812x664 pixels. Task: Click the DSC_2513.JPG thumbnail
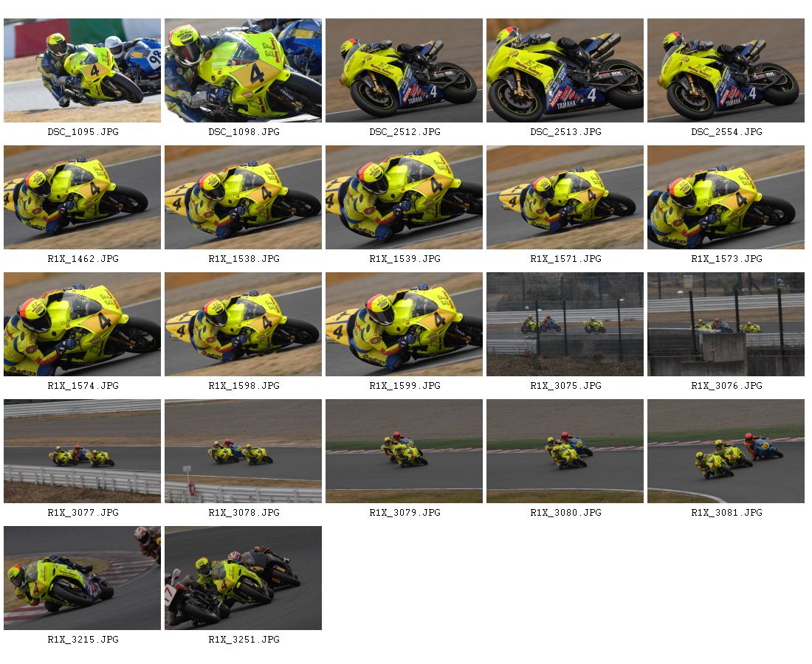click(565, 70)
